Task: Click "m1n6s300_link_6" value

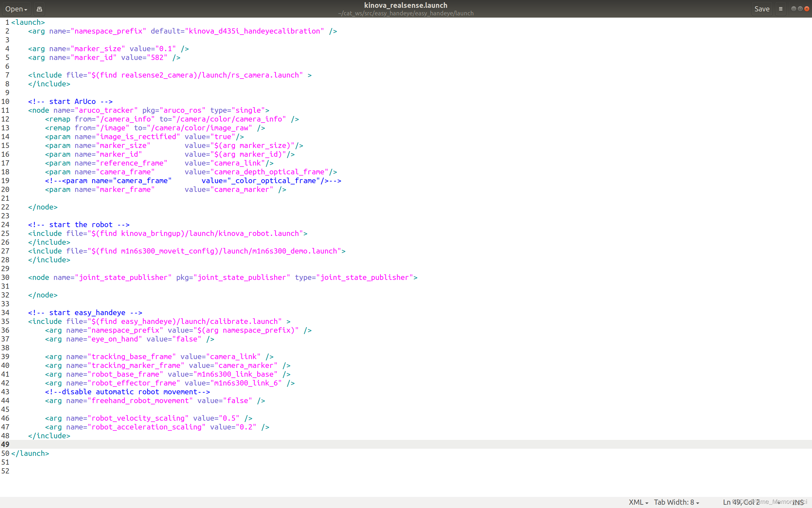Action: point(246,383)
